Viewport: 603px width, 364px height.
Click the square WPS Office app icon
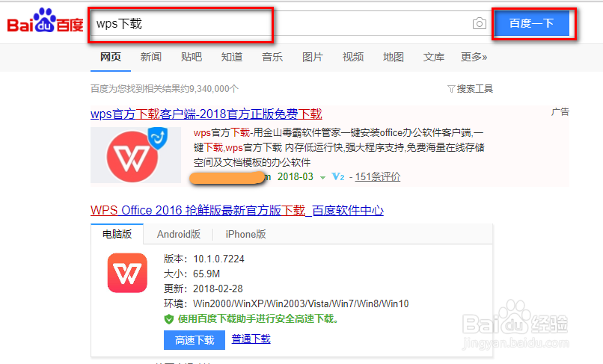coord(127,273)
